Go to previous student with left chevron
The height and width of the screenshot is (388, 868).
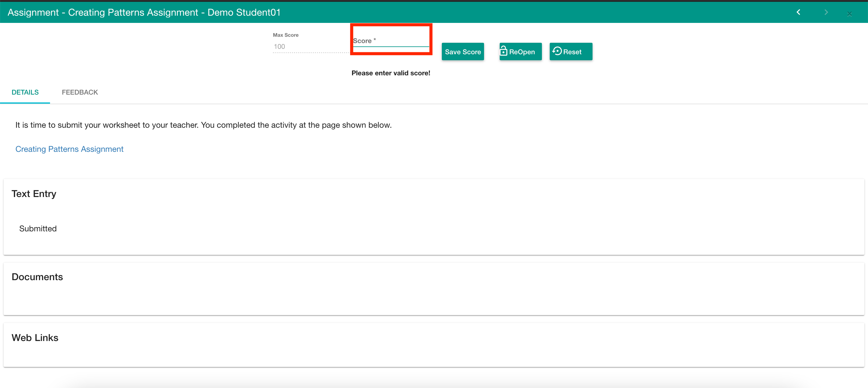click(798, 12)
